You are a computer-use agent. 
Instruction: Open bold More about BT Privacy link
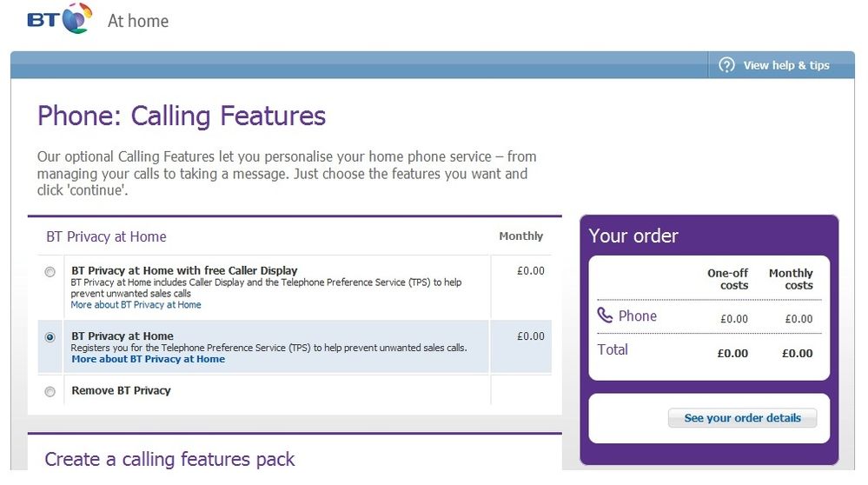point(149,359)
